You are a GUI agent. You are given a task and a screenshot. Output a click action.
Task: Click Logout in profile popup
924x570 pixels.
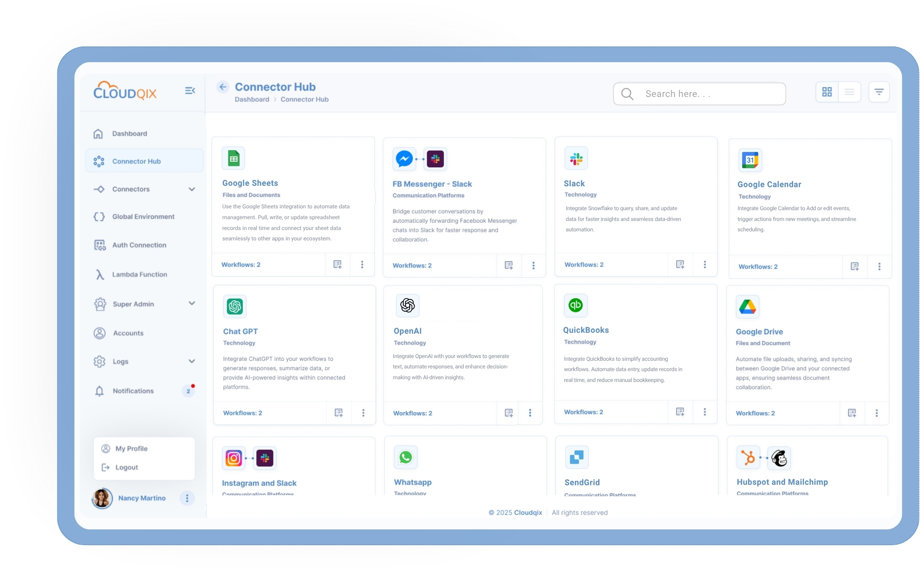[126, 468]
